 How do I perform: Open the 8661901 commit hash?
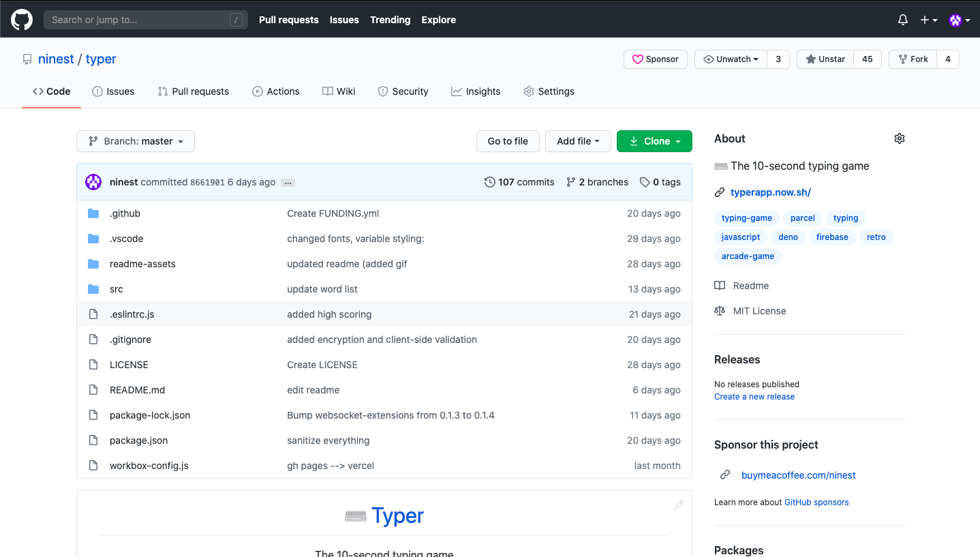point(207,183)
